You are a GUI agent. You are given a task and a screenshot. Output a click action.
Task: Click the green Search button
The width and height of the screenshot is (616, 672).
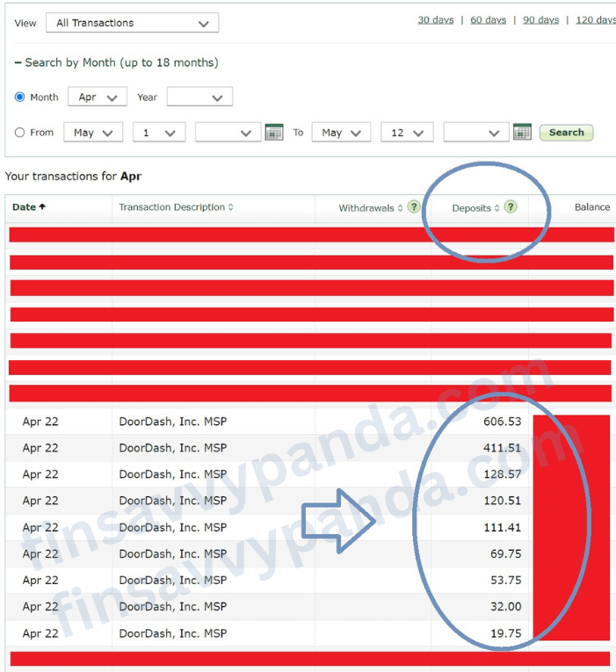pyautogui.click(x=566, y=133)
